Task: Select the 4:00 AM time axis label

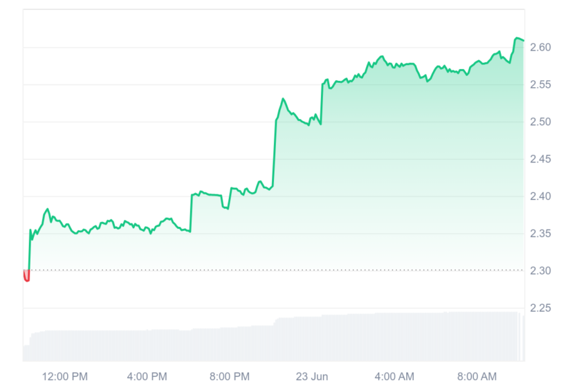Action: (x=394, y=377)
